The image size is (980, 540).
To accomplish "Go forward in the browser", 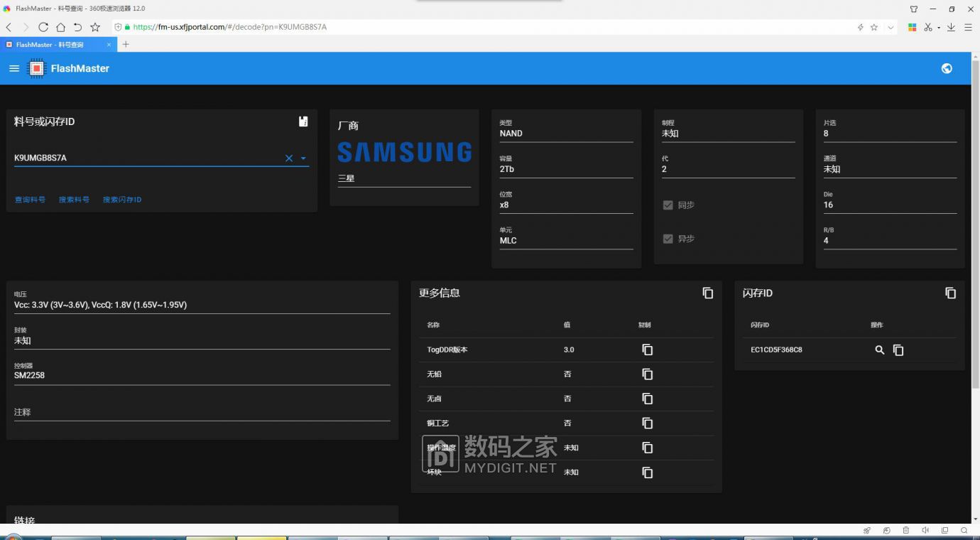I will [26, 27].
